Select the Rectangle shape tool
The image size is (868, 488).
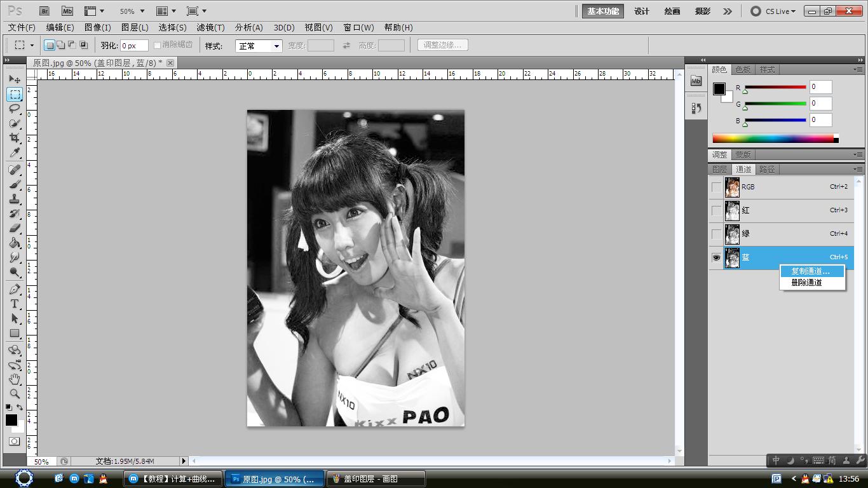coord(15,333)
